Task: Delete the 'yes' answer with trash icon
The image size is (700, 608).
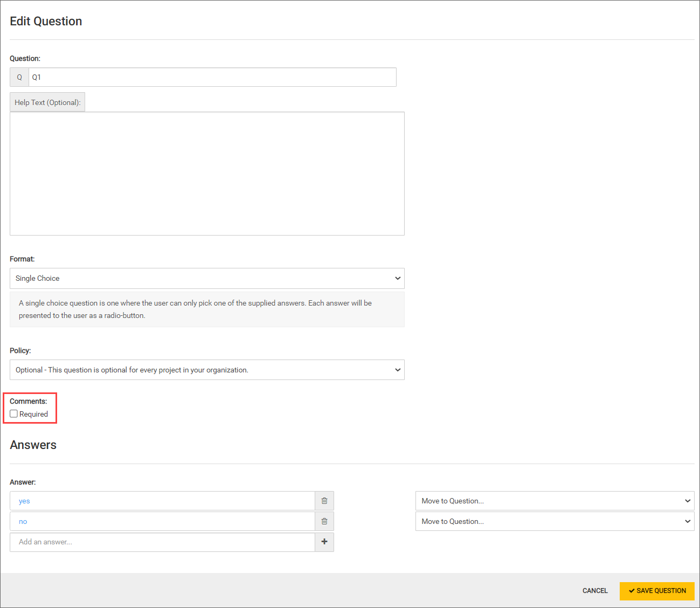Action: (x=324, y=501)
